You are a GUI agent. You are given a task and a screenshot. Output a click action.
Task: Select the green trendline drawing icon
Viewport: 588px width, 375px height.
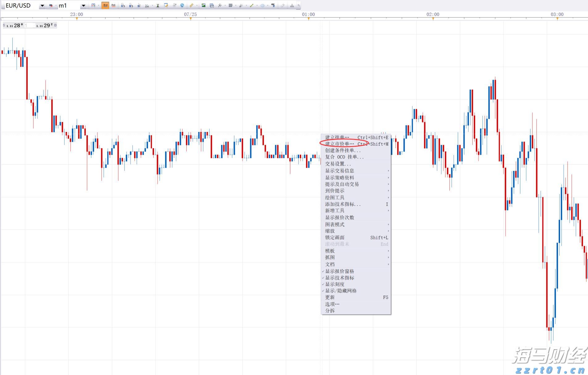click(x=251, y=5)
